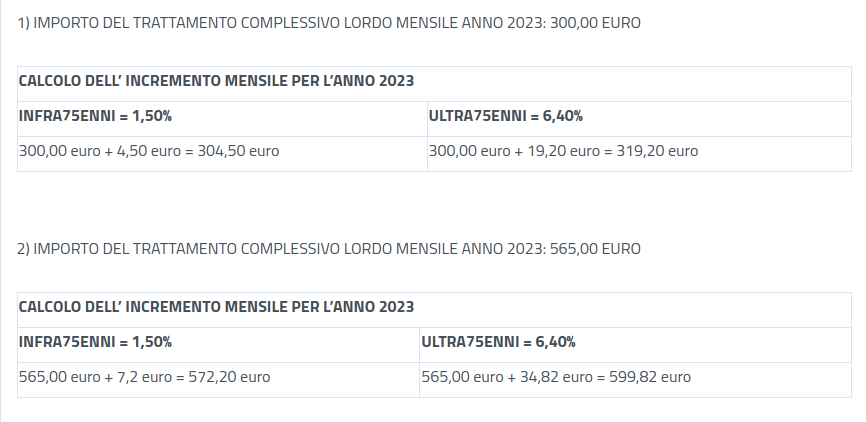The height and width of the screenshot is (422, 866).
Task: Click the heading for the 565,00 euro treatment
Action: (329, 248)
